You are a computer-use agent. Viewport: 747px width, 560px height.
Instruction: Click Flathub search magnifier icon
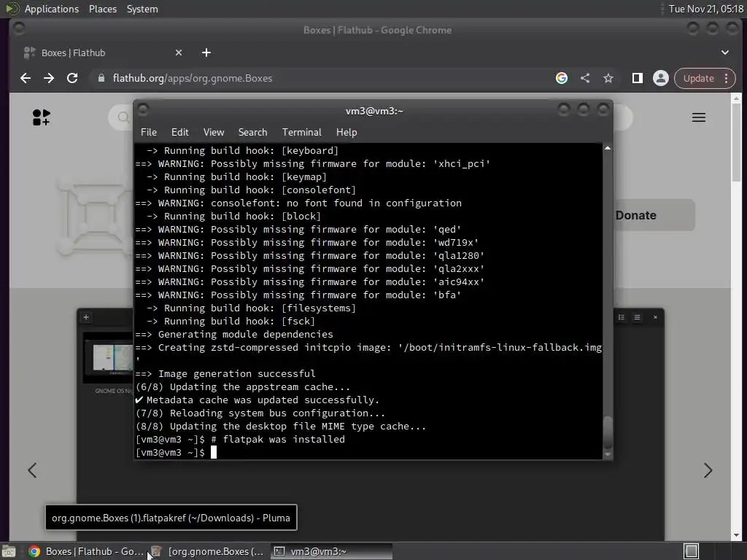[x=123, y=117]
